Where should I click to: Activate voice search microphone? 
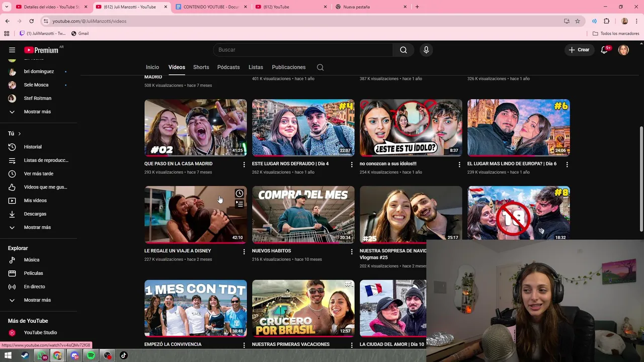click(426, 50)
